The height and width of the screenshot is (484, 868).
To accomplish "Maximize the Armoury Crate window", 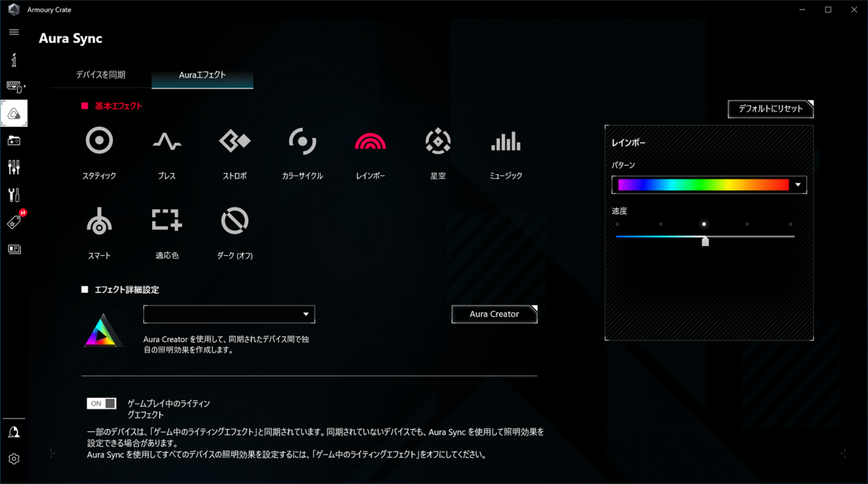I will tap(828, 9).
